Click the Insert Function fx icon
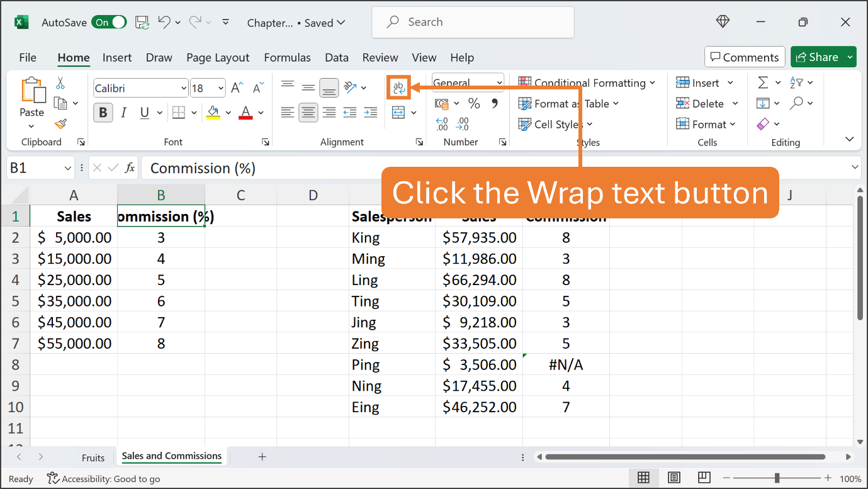This screenshot has height=489, width=868. [130, 168]
